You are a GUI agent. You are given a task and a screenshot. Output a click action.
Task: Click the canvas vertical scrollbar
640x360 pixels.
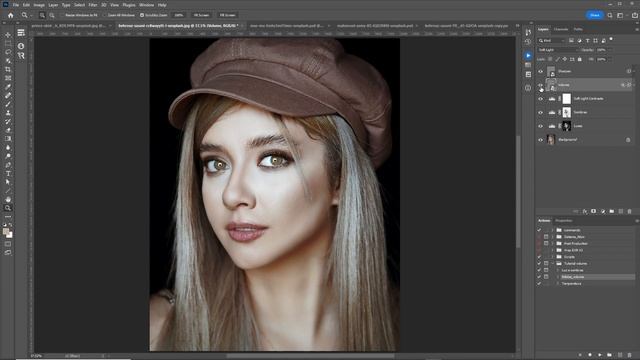pos(518,191)
